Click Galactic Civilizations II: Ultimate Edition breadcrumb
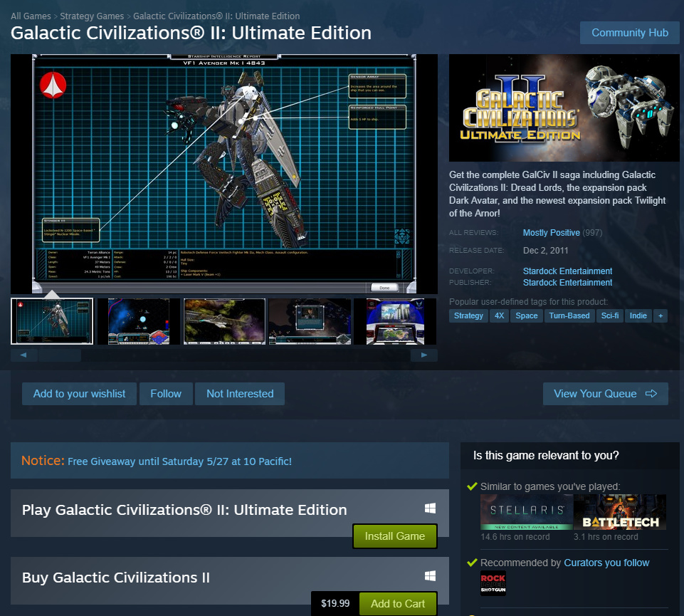The width and height of the screenshot is (684, 616). pyautogui.click(x=216, y=16)
